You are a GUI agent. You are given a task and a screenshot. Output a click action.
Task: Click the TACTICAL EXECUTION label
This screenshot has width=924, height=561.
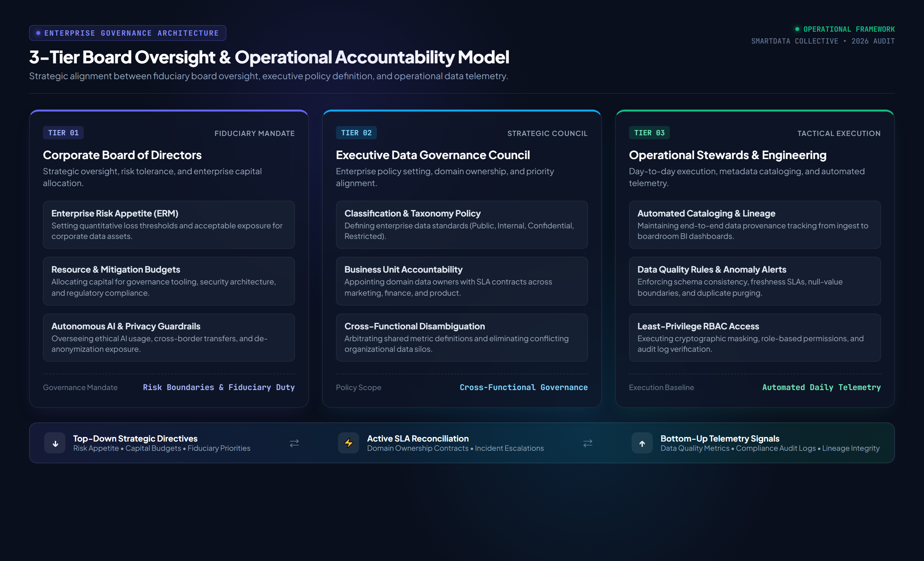coord(839,133)
